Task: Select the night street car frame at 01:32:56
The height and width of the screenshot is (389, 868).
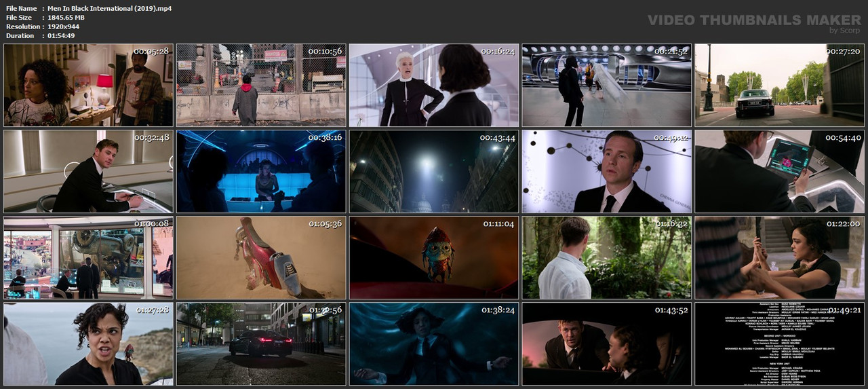Action: click(x=261, y=344)
